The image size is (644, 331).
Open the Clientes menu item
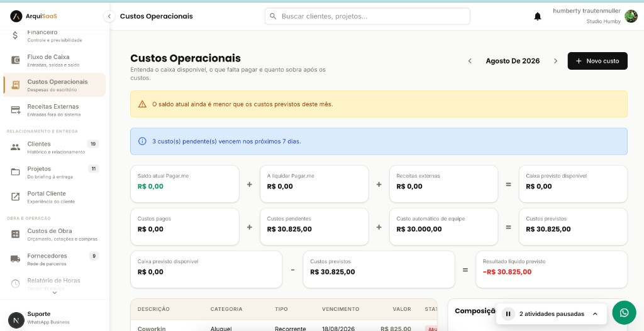tap(54, 147)
